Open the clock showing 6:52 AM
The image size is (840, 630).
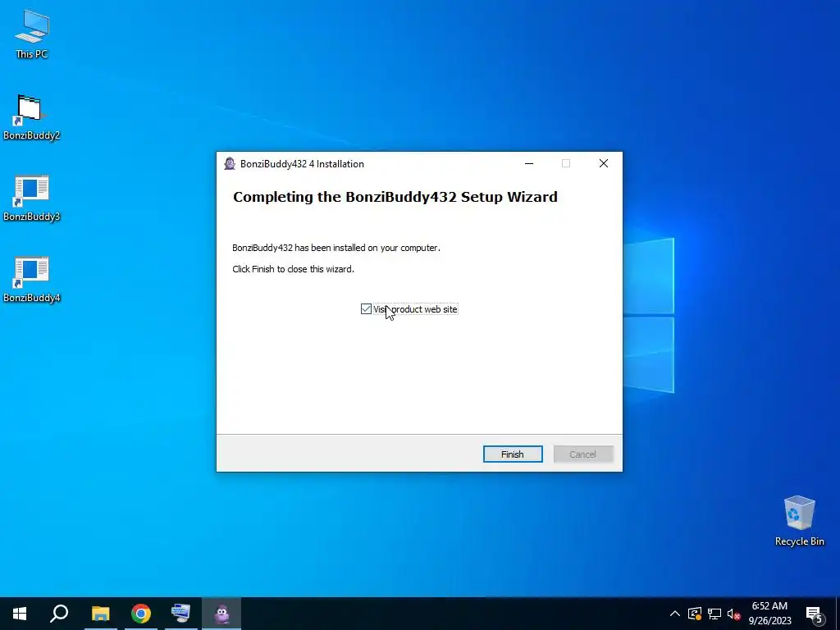coord(769,614)
